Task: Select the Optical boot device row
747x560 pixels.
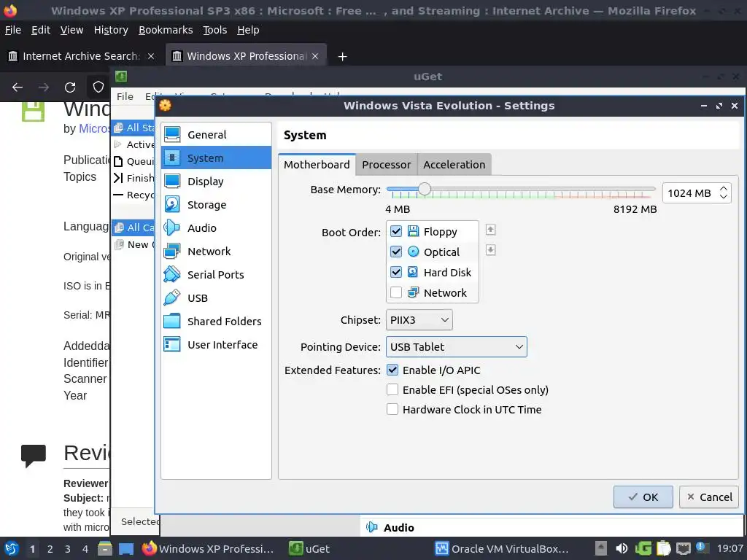Action: coord(432,252)
